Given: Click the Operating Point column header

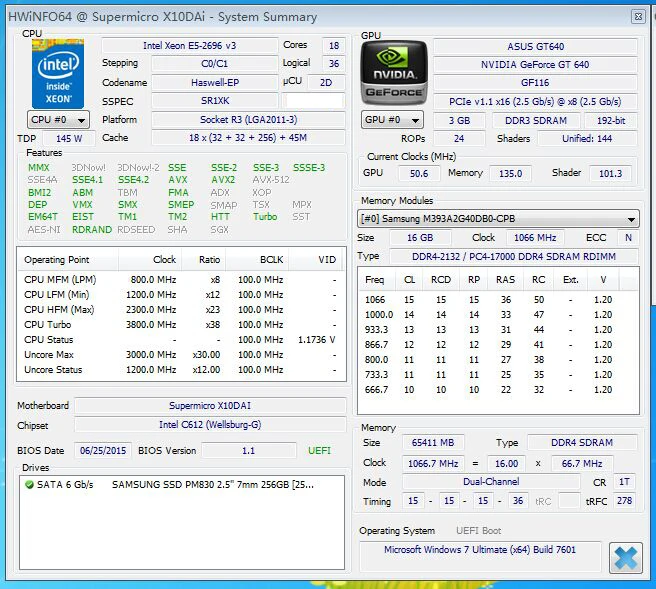Looking at the screenshot, I should (68, 260).
